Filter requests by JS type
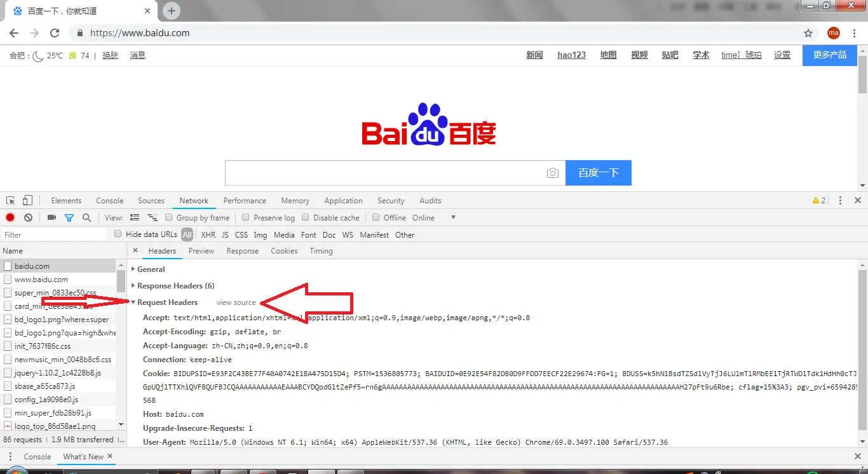The height and width of the screenshot is (474, 868). click(225, 235)
